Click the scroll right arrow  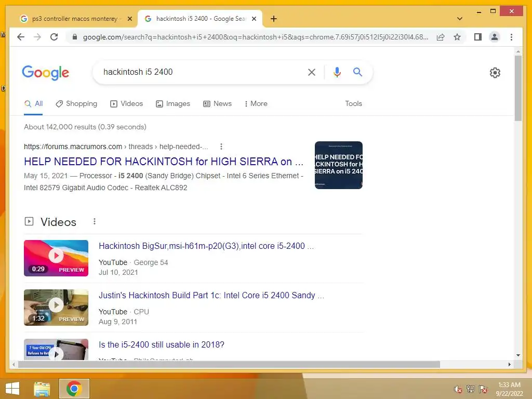click(x=509, y=364)
